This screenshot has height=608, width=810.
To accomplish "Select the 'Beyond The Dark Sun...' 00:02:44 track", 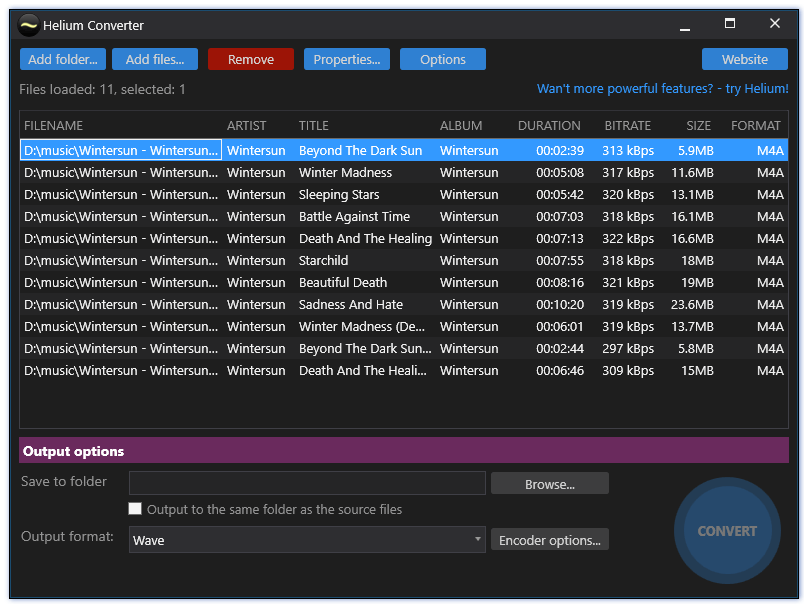I will [x=404, y=349].
